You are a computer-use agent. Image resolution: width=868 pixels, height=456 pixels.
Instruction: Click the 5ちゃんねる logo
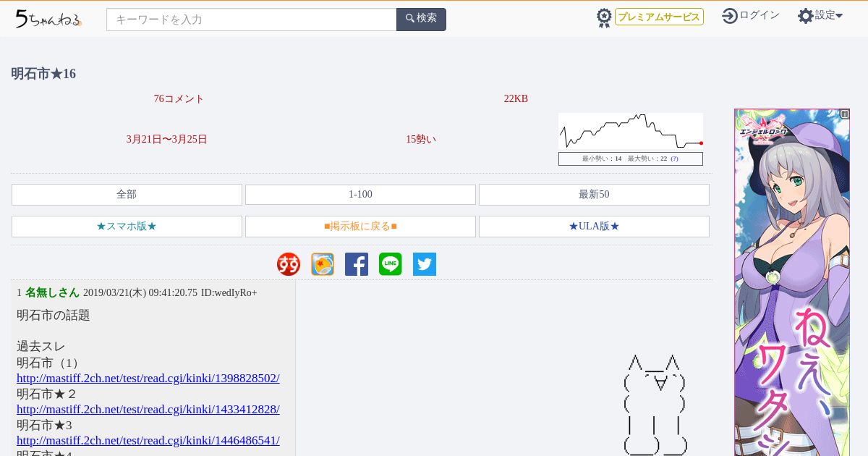pos(48,19)
